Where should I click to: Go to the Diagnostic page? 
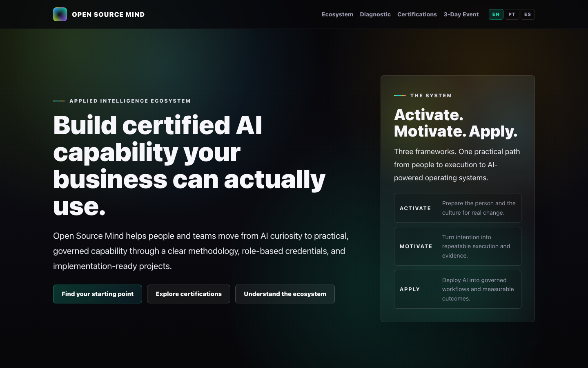[375, 14]
